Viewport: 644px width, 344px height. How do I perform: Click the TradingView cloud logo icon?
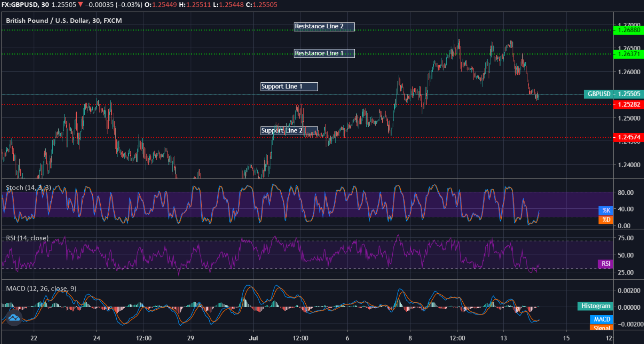coord(14,318)
